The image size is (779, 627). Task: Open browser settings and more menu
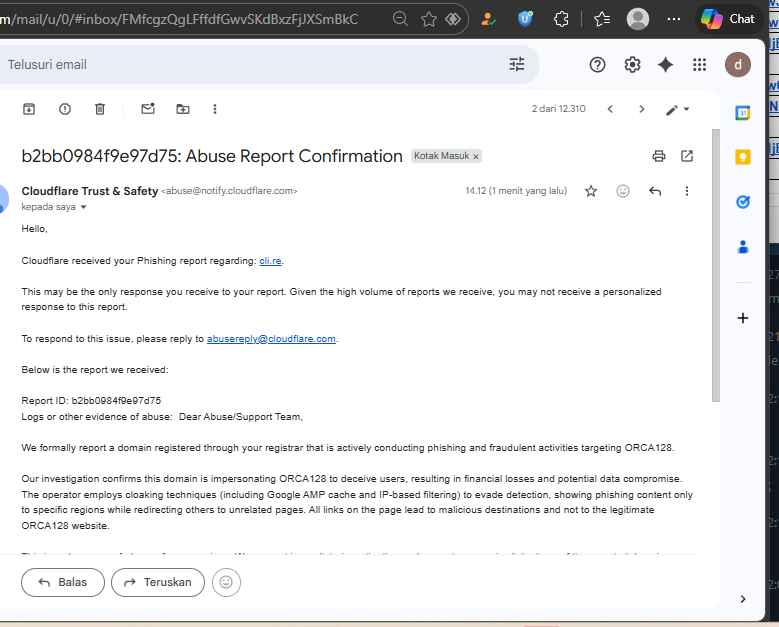coord(674,19)
